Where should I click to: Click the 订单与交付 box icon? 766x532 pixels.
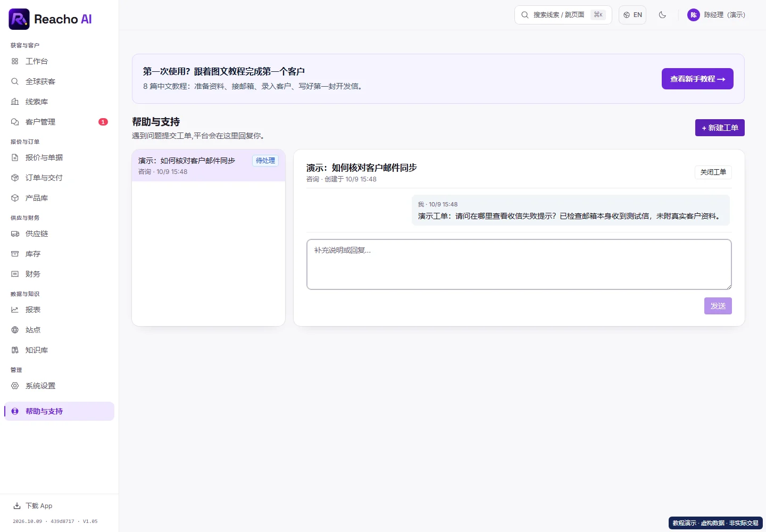pyautogui.click(x=15, y=178)
